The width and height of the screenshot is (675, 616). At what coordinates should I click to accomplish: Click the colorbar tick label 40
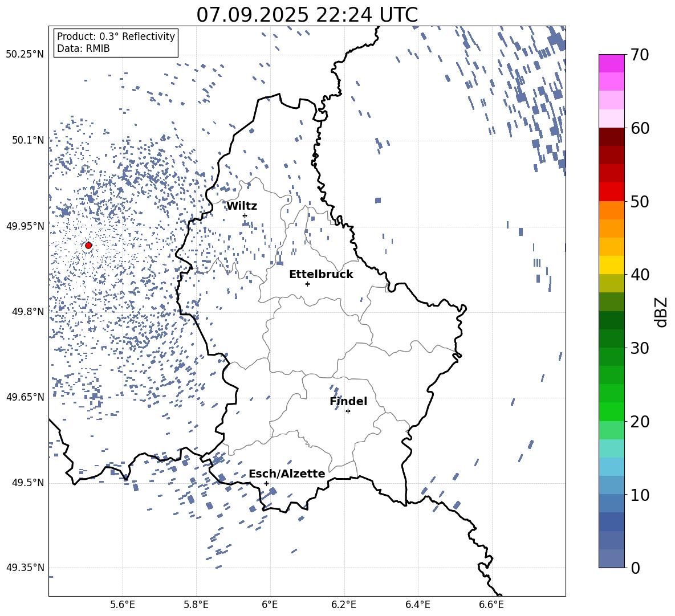coord(640,275)
